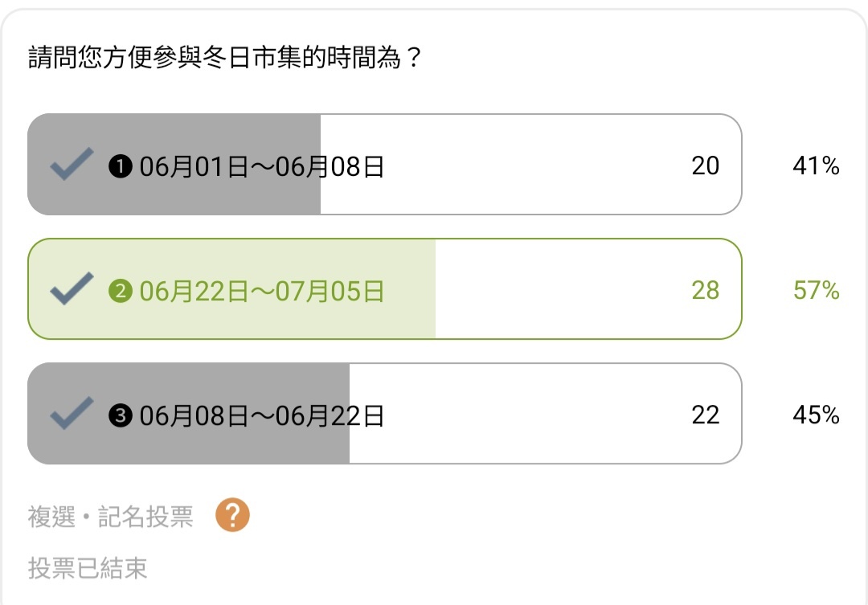The image size is (868, 605).
Task: Click the 41% result percentage
Action: [816, 166]
